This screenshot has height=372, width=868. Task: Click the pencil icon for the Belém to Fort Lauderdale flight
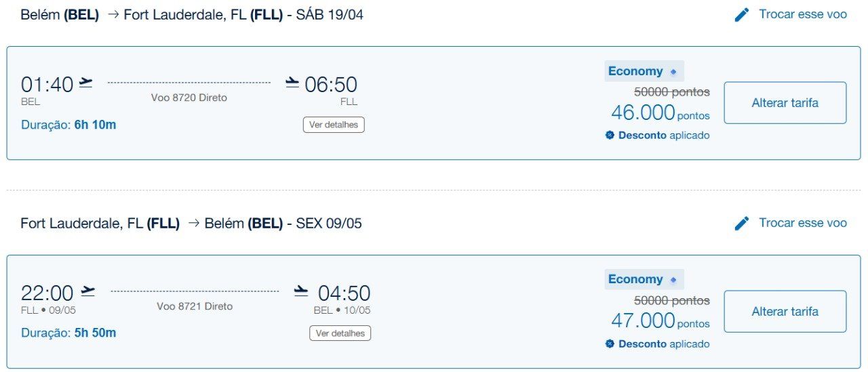tap(742, 15)
